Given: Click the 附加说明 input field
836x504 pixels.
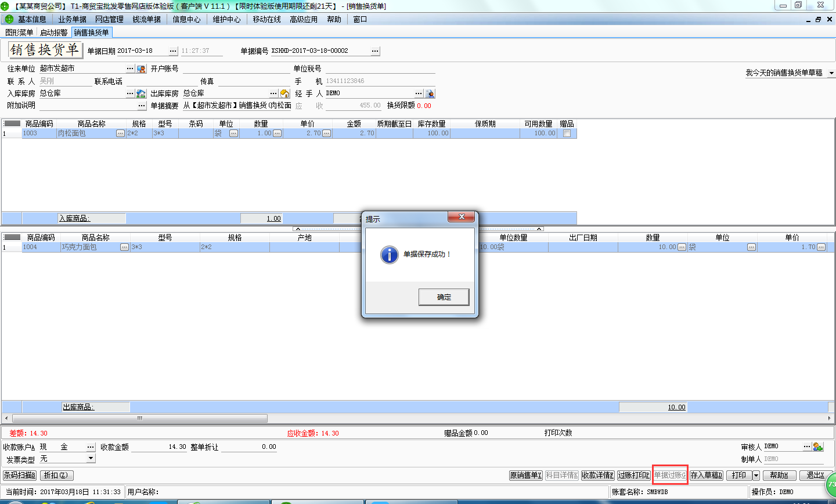Looking at the screenshot, I should coord(88,106).
